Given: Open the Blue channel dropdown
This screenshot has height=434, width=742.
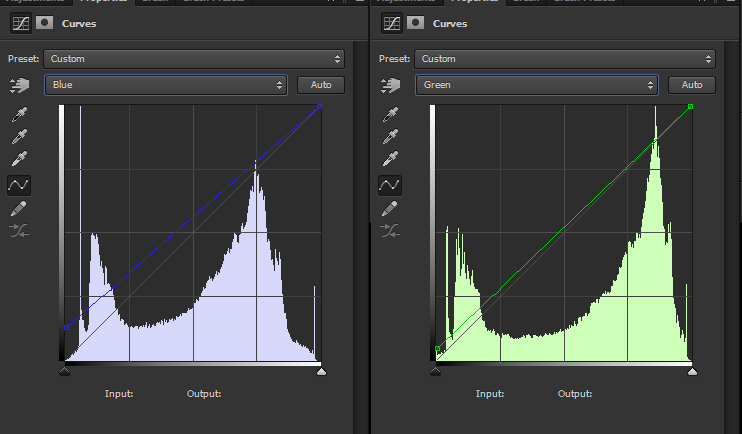Looking at the screenshot, I should [166, 85].
